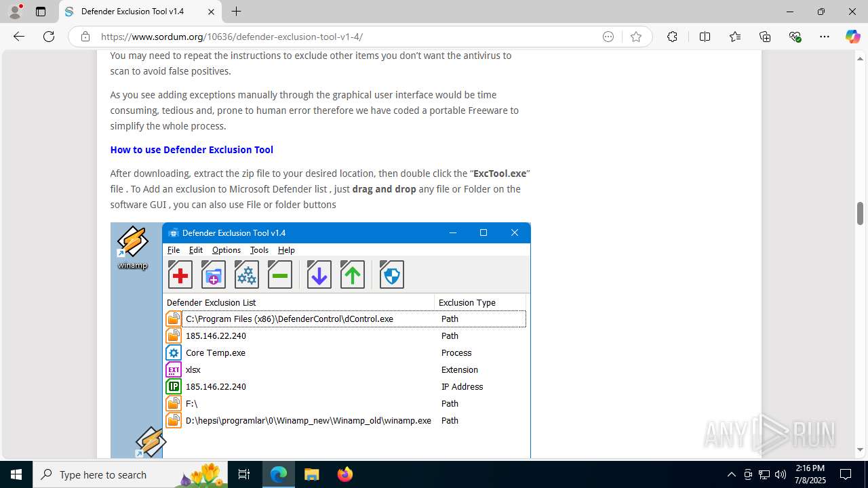Open the Help menu in screenshot
This screenshot has width=868, height=488.
tap(286, 250)
